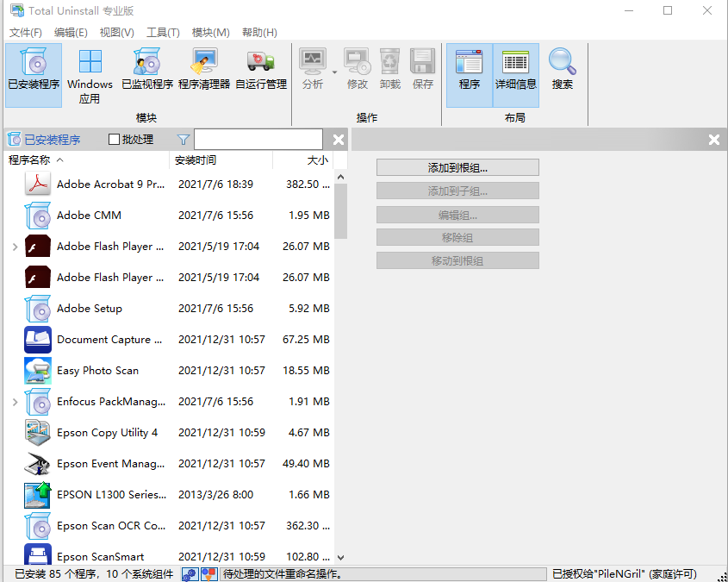Click the Epson Copy Utility 4 icon

(38, 433)
